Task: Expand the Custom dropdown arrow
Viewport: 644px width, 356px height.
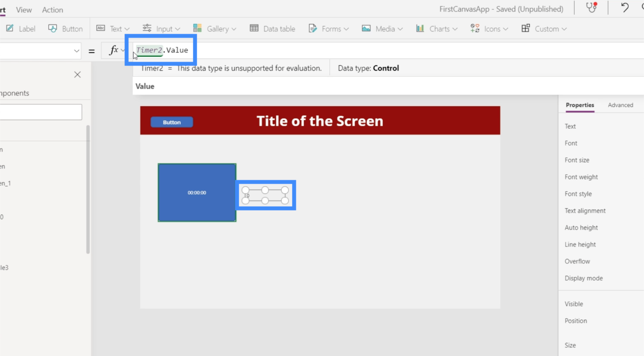Action: [x=564, y=29]
